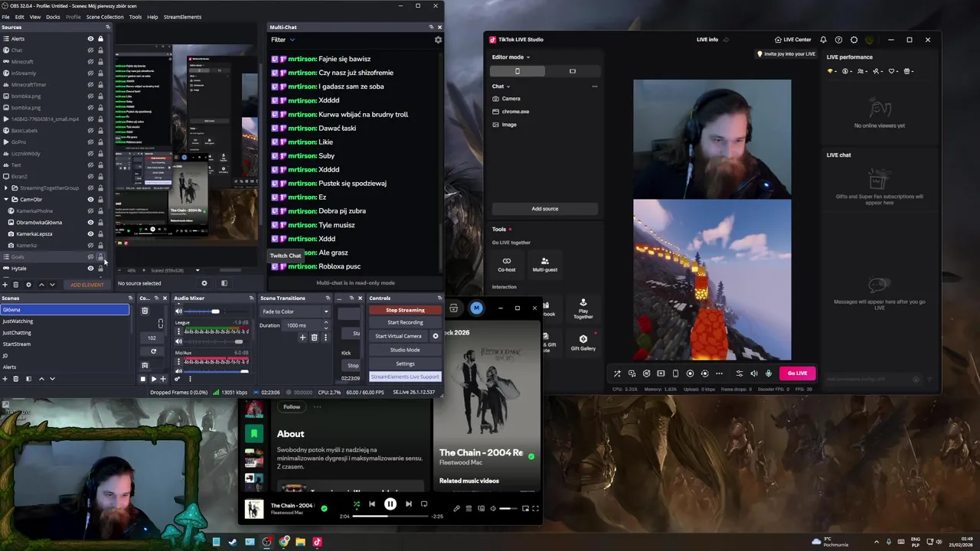Click Start Recording in Controls
This screenshot has width=980, height=551.
[405, 322]
